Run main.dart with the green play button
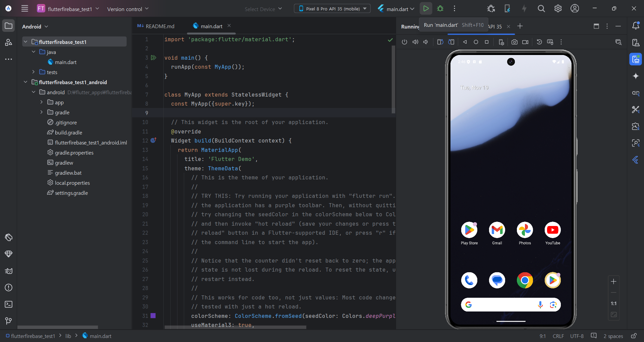The image size is (644, 342). point(426,9)
